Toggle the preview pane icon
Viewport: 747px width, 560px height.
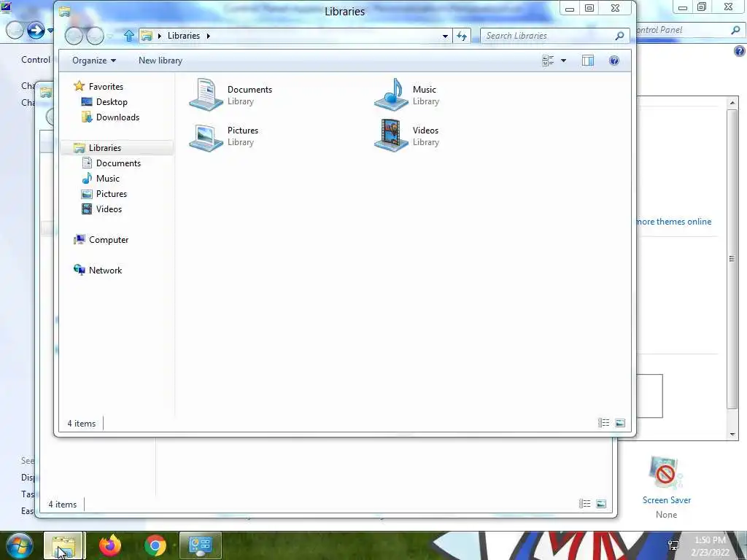(588, 61)
